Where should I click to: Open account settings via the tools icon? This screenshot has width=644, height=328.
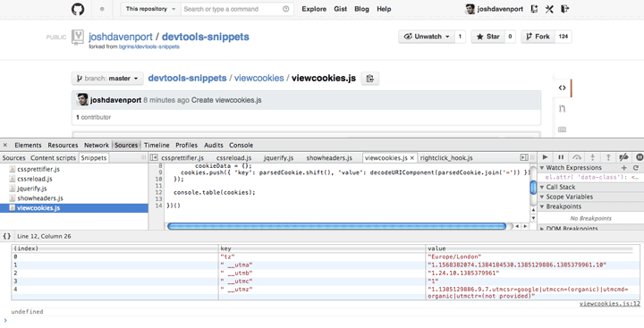pos(549,9)
